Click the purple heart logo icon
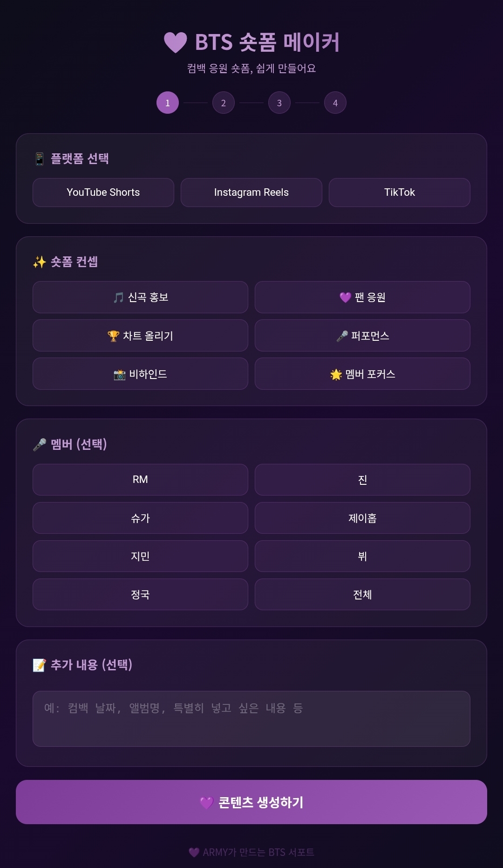The height and width of the screenshot is (868, 503). pyautogui.click(x=176, y=42)
